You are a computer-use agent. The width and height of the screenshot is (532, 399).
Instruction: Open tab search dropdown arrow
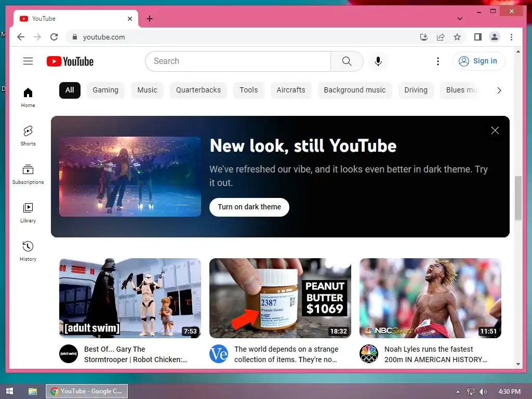[459, 19]
